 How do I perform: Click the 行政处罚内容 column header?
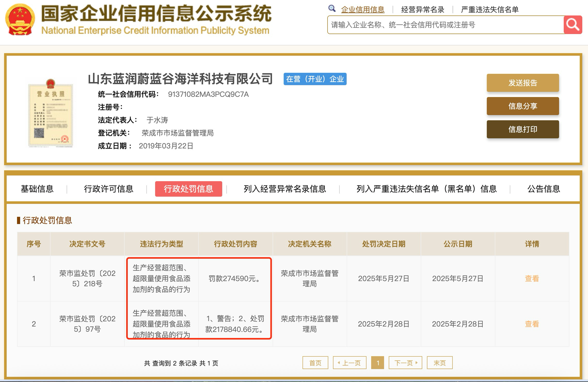click(x=236, y=244)
